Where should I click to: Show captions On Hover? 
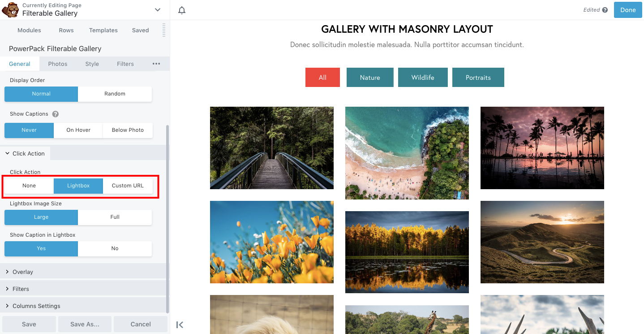click(x=78, y=130)
